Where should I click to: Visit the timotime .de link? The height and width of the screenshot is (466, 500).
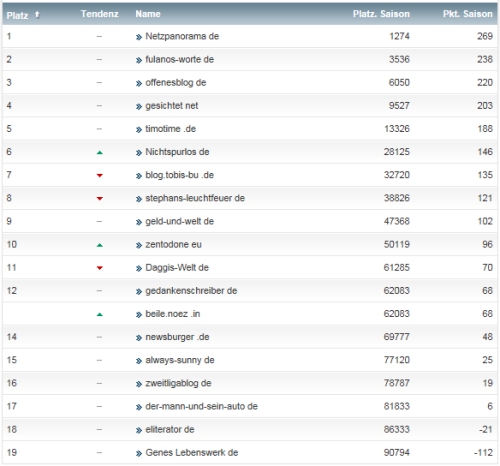tap(170, 129)
